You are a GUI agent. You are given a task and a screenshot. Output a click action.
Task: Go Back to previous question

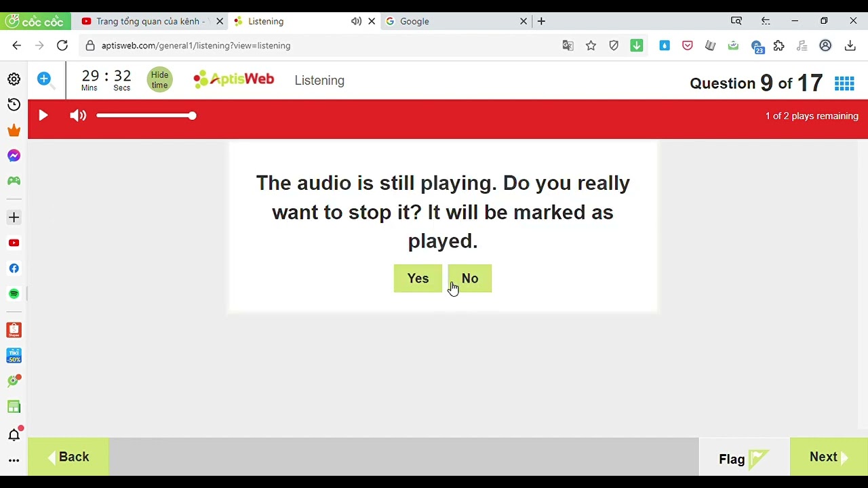click(x=68, y=457)
